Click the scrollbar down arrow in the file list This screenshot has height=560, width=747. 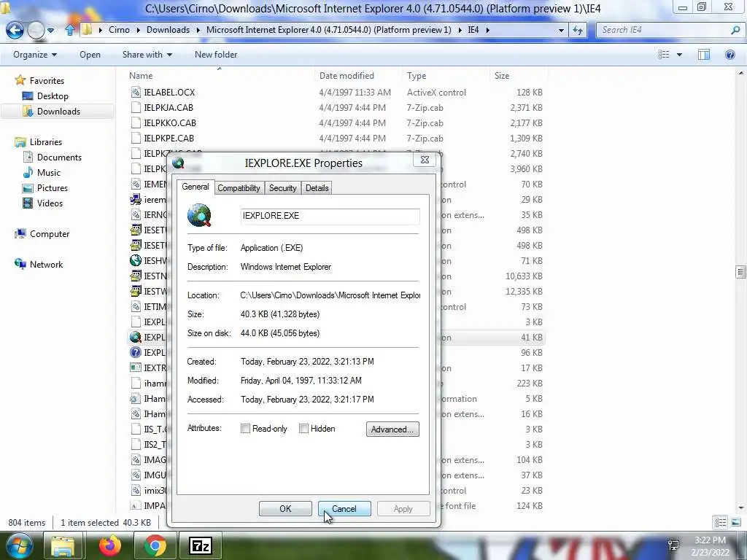pos(740,507)
